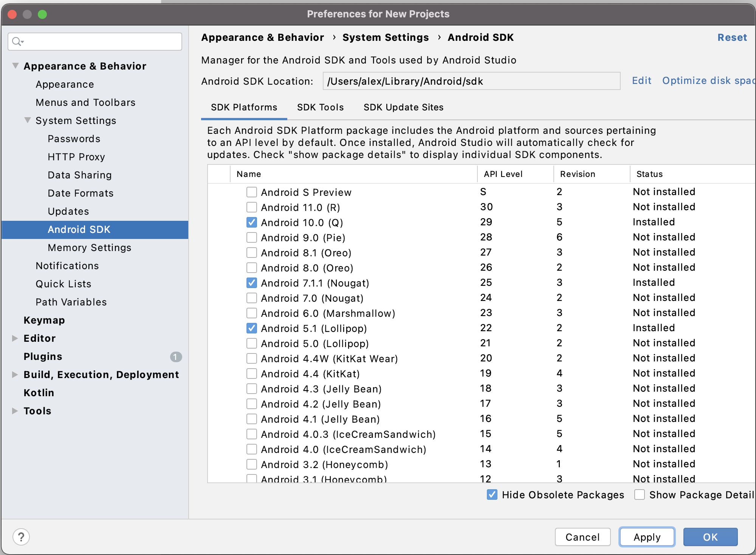
Task: Expand the Editor settings group
Action: pyautogui.click(x=15, y=338)
